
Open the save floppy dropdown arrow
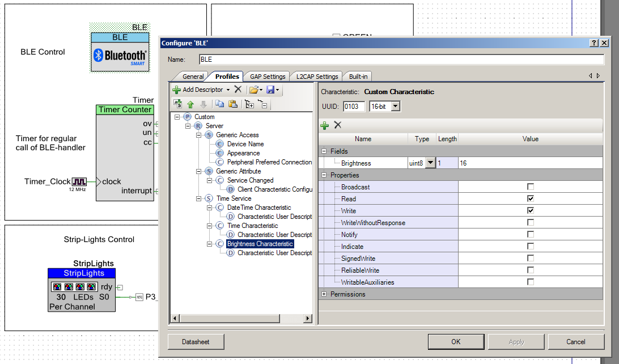pos(278,90)
